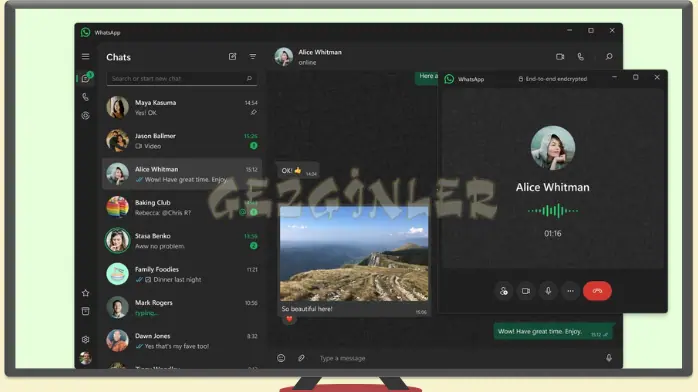Click the End-to-end encrypted label

552,79
